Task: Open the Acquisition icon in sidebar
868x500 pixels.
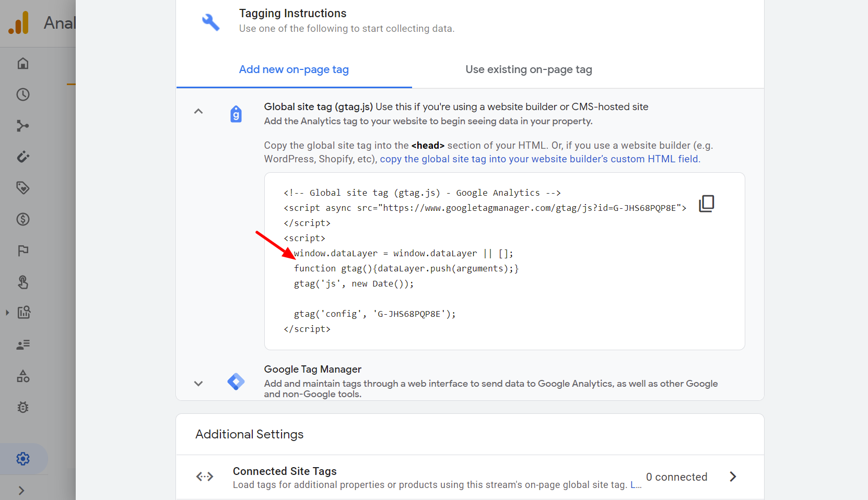Action: point(23,126)
